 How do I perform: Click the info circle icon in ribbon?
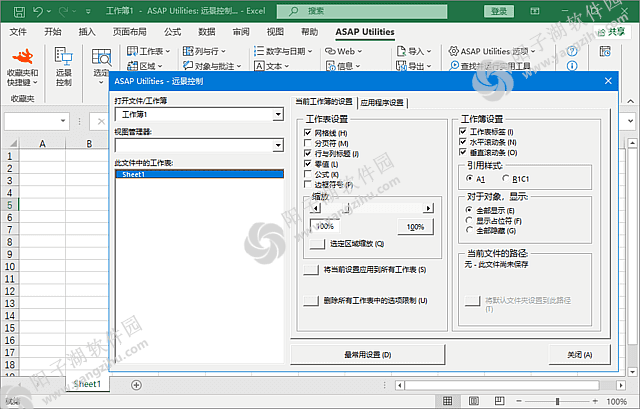coord(572,66)
